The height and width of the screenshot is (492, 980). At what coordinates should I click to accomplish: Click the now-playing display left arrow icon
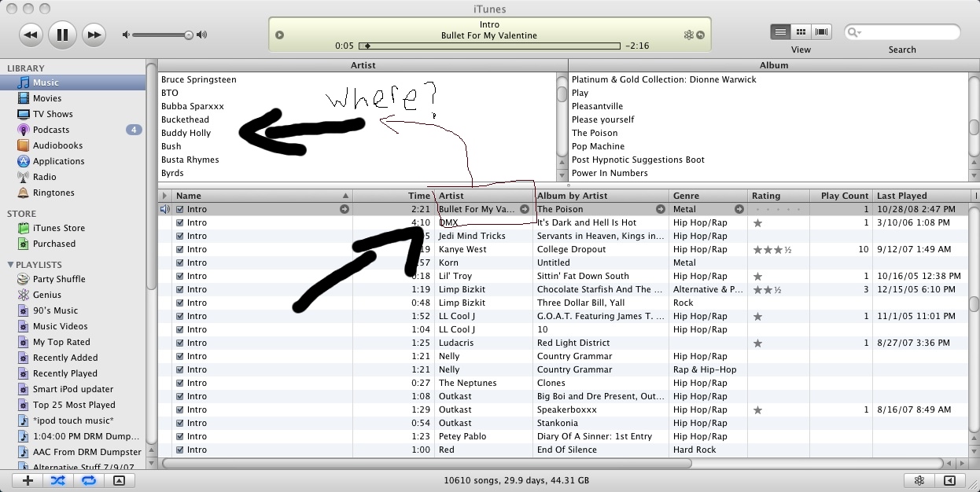(x=279, y=35)
